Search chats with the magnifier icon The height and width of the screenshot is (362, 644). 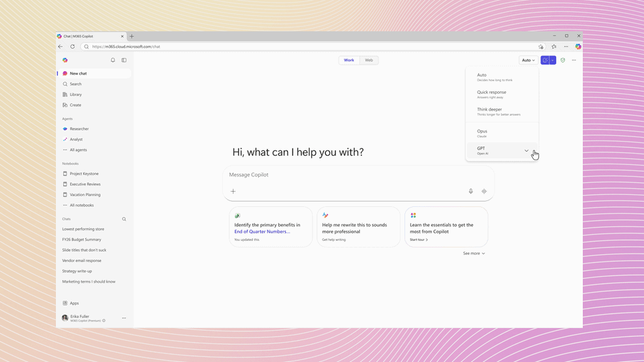coord(124,219)
